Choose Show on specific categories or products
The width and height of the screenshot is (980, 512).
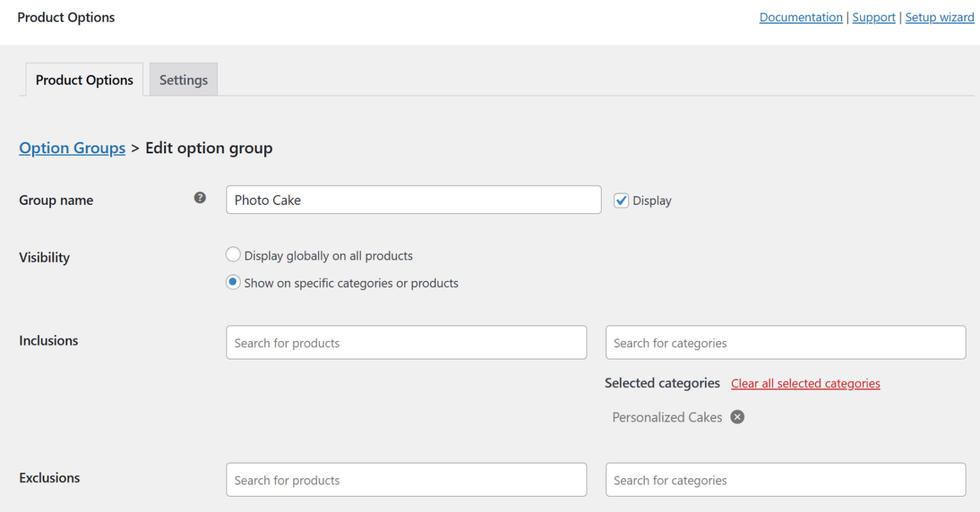click(233, 282)
